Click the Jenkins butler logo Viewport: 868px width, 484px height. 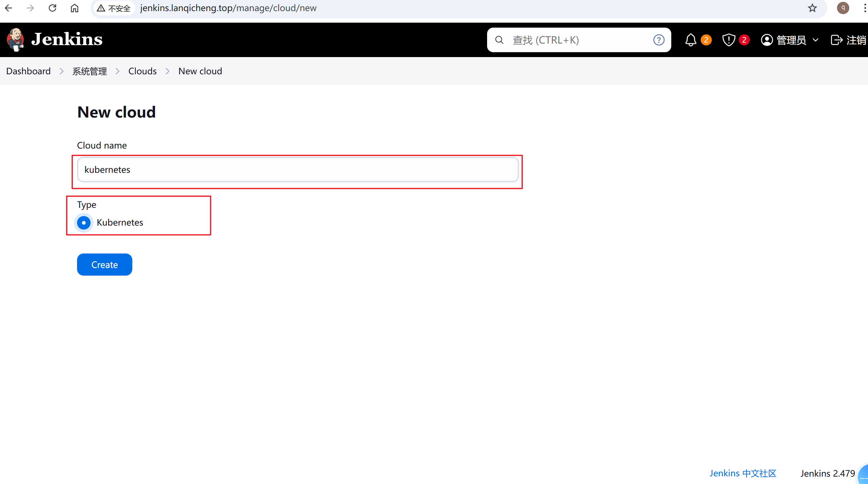tap(15, 40)
